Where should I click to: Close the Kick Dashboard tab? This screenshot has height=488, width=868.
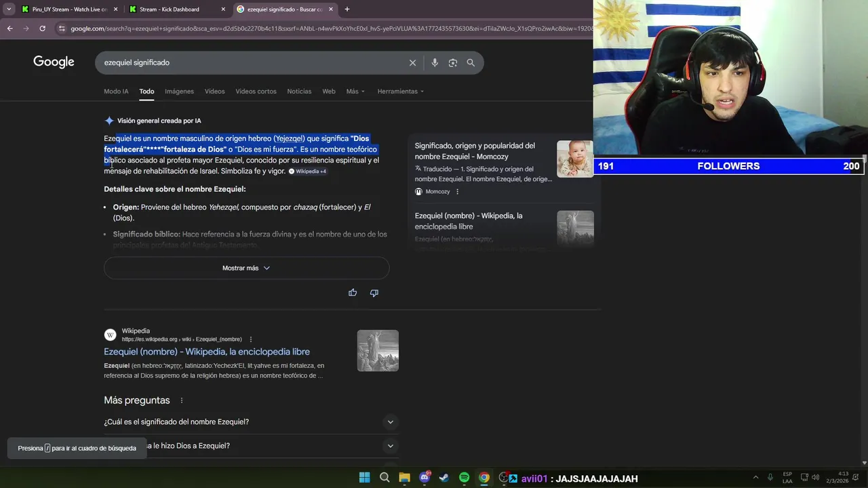tap(223, 9)
